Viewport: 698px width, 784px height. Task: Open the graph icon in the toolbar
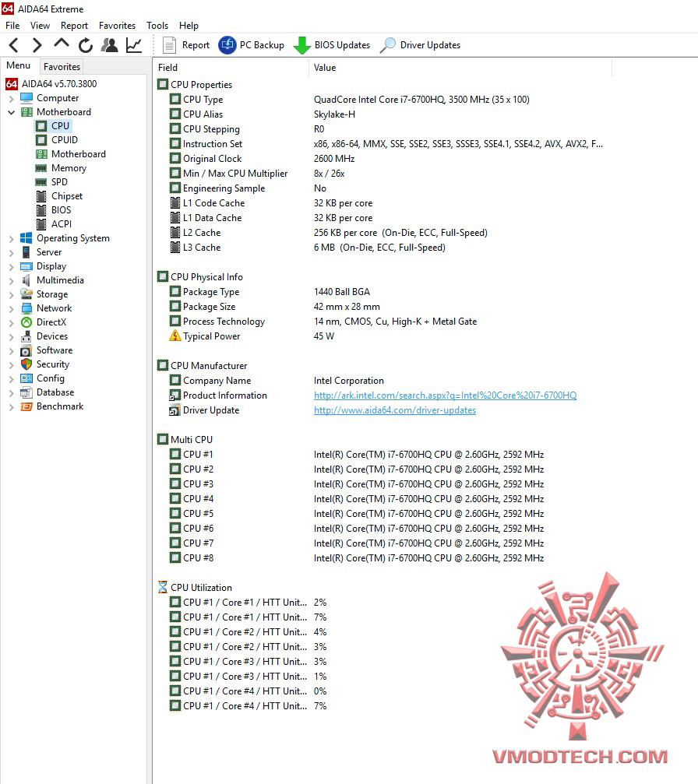click(133, 45)
